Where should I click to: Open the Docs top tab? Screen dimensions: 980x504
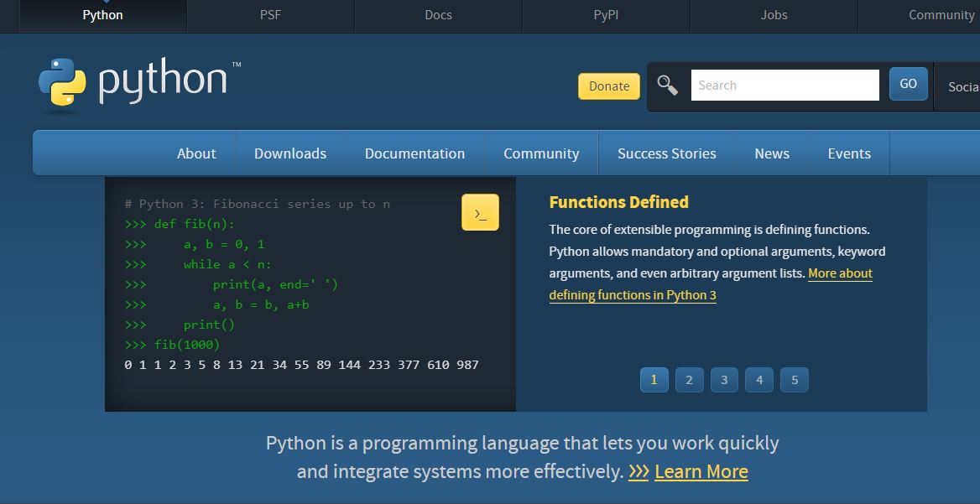(438, 15)
